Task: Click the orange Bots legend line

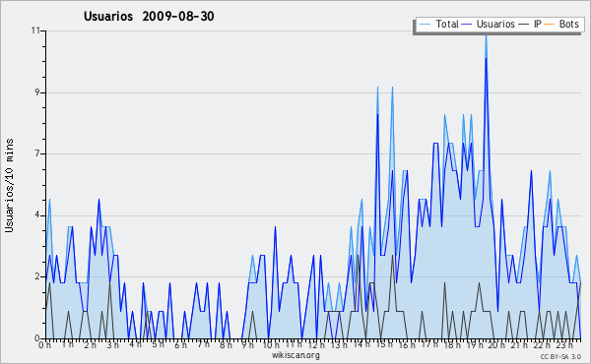Action: pyautogui.click(x=550, y=25)
